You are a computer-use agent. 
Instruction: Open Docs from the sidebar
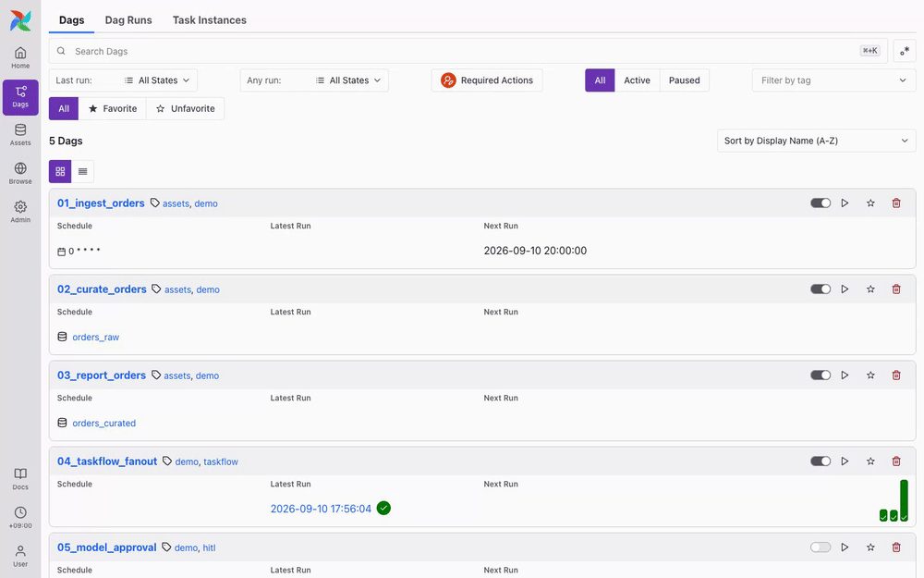[x=20, y=479]
